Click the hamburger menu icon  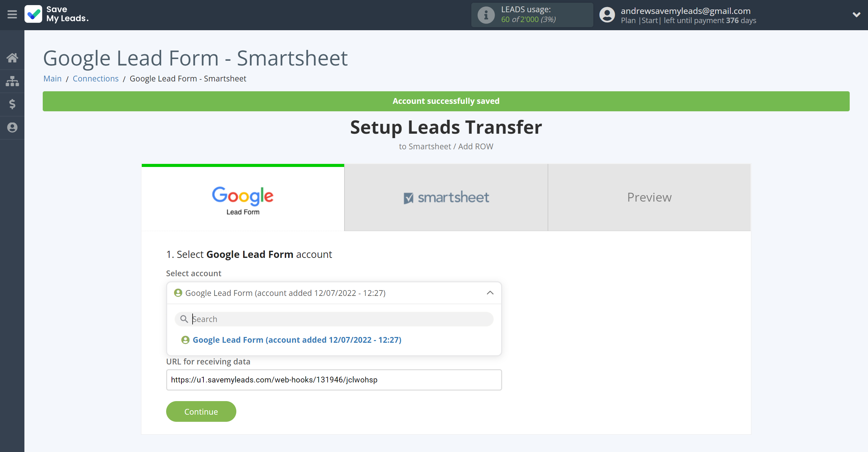(x=13, y=14)
